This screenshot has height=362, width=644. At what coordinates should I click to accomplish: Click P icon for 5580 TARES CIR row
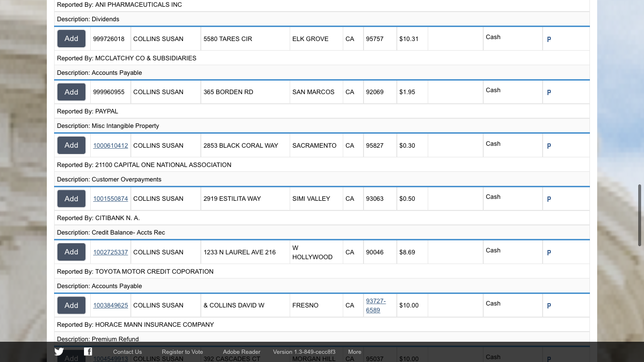pyautogui.click(x=549, y=39)
